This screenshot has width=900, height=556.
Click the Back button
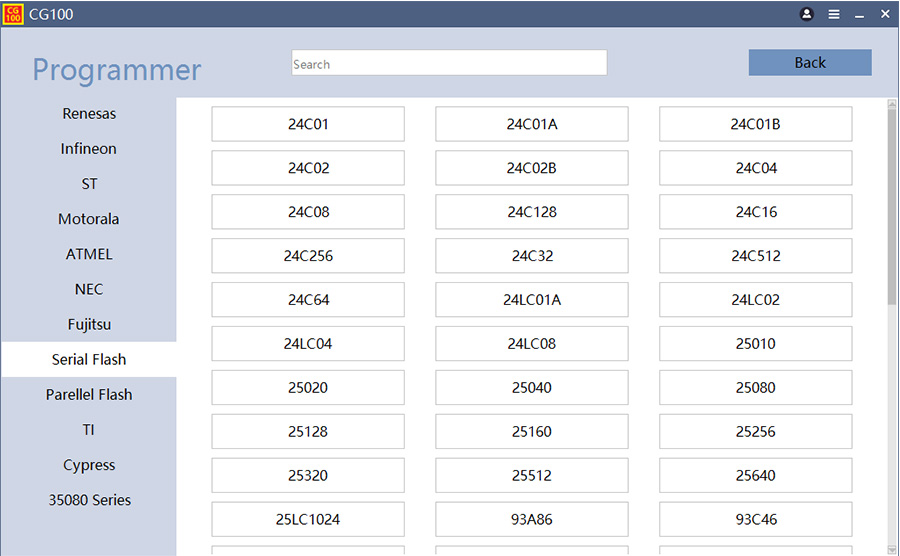pyautogui.click(x=809, y=62)
